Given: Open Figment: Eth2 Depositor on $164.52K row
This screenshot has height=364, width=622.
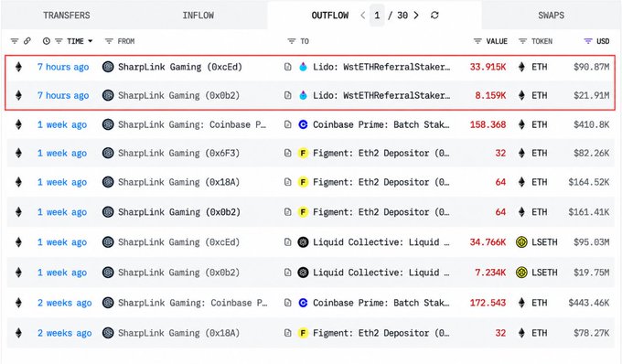Looking at the screenshot, I should coord(381,182).
